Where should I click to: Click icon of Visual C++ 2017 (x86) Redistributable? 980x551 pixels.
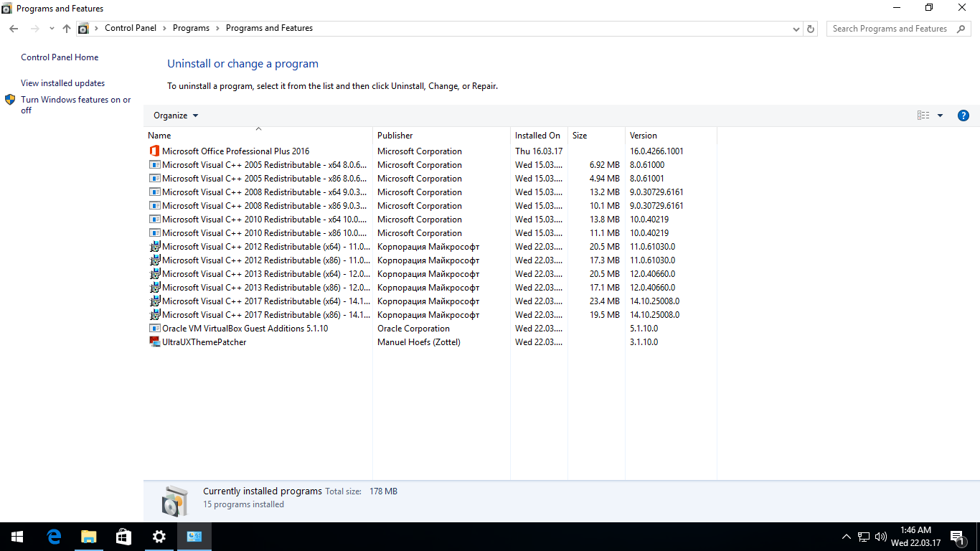(154, 315)
